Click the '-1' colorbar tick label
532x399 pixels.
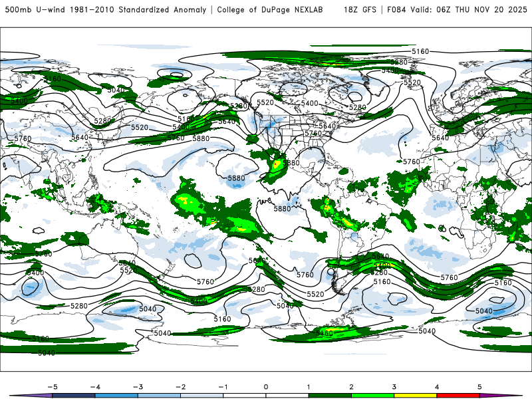(x=223, y=387)
